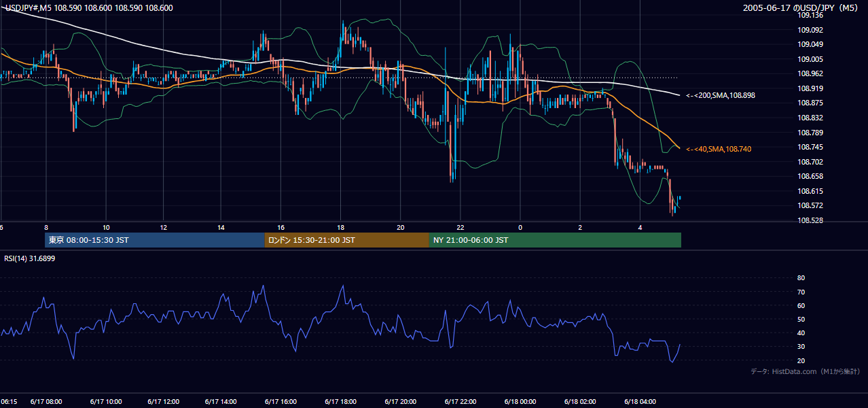Screen dimensions: 868x408
Task: Click price level 109.092 on axis
Action: click(810, 30)
